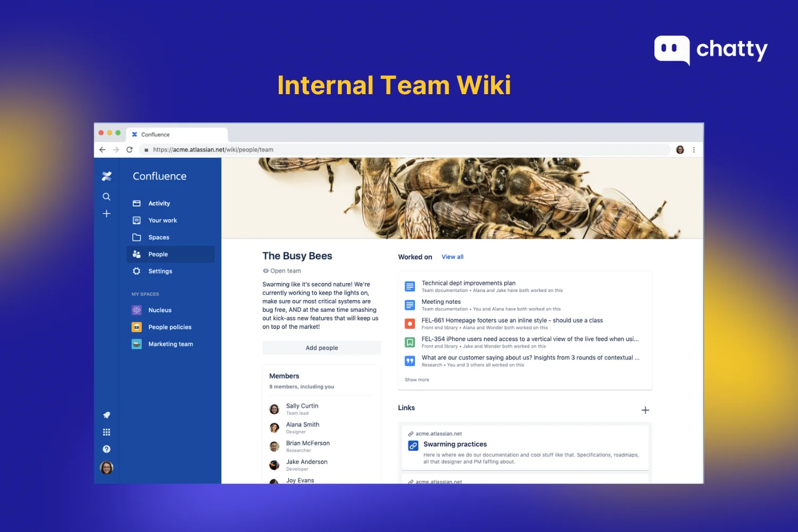Click the Meeting notes document icon
The width and height of the screenshot is (798, 532).
[x=410, y=305]
